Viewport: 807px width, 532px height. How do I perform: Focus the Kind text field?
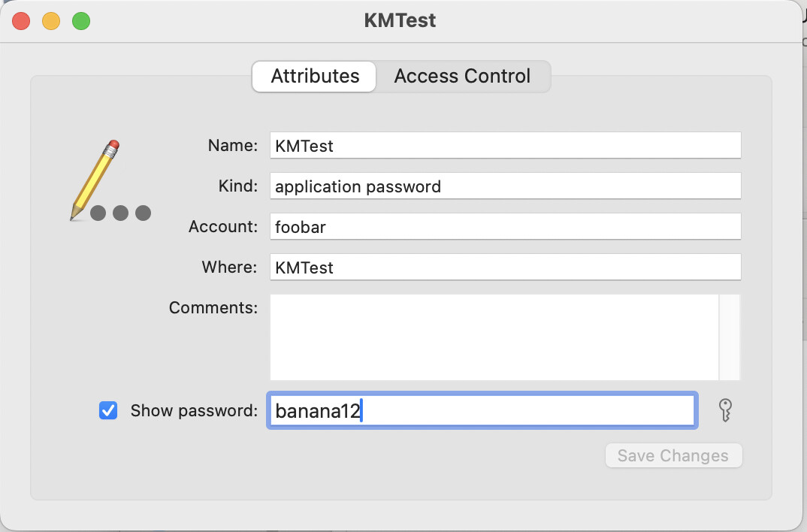click(505, 186)
